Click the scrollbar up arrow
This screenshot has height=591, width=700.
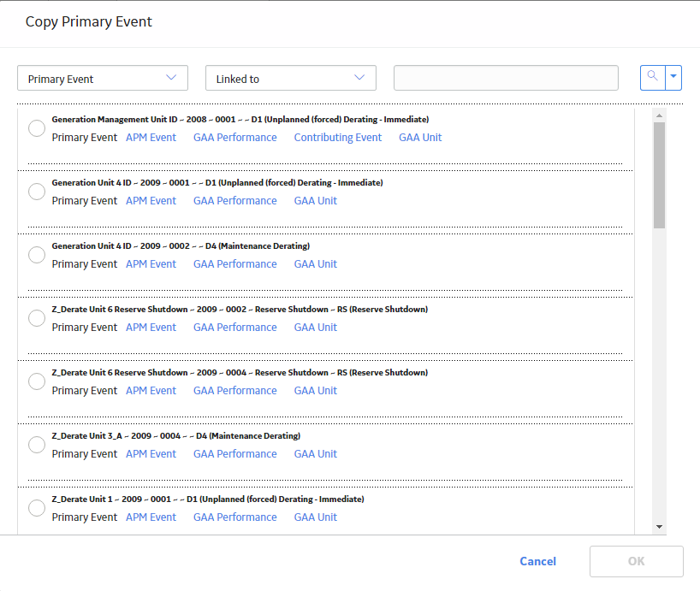[x=660, y=115]
